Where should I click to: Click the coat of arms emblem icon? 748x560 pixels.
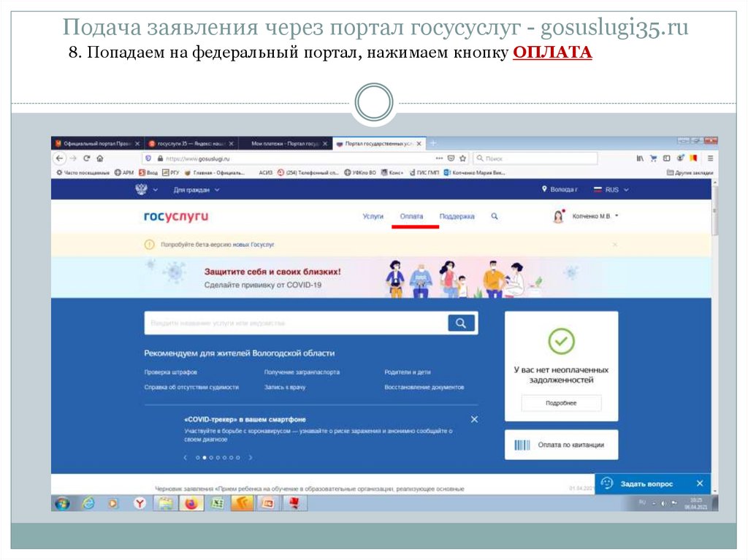click(141, 189)
